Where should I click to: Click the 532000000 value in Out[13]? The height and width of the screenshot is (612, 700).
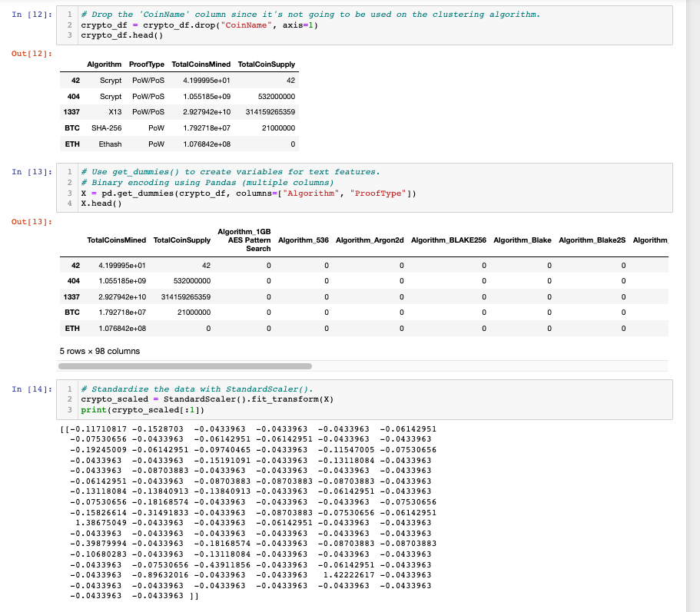point(192,281)
